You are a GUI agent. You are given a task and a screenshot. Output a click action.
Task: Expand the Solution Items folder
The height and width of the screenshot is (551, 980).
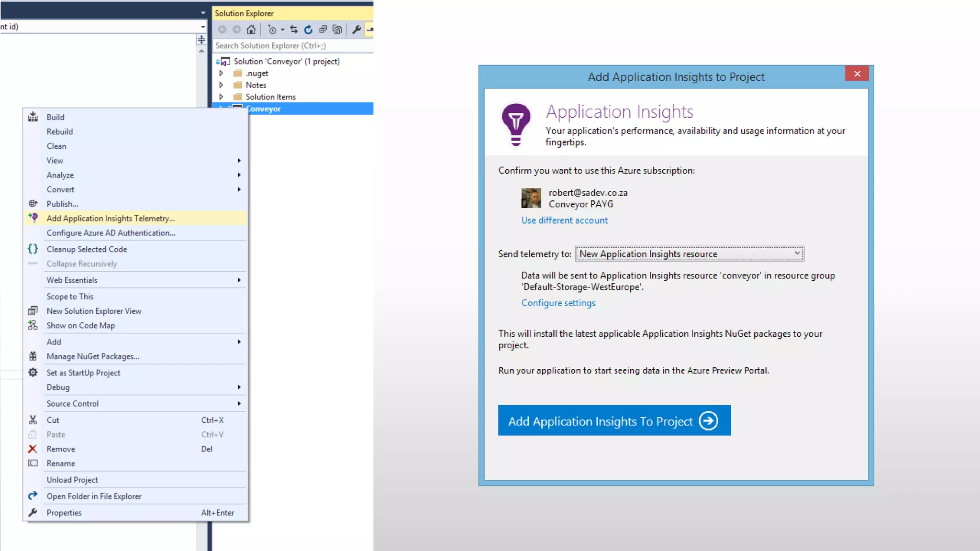[x=221, y=97]
